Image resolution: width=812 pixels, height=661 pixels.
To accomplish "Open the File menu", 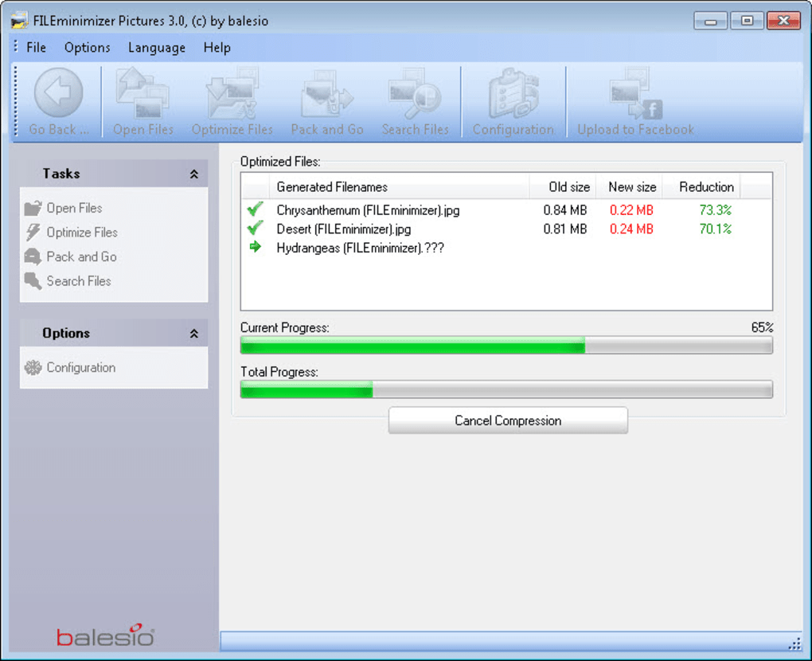I will 36,48.
